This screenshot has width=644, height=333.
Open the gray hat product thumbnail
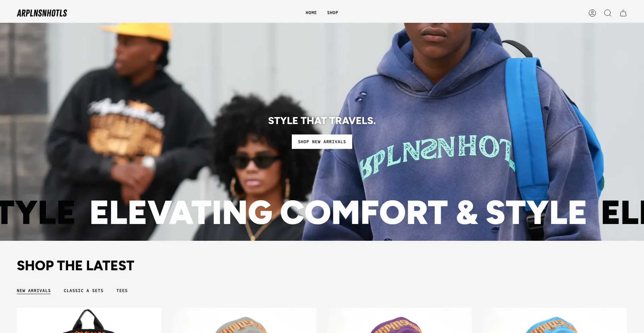coord(244,320)
